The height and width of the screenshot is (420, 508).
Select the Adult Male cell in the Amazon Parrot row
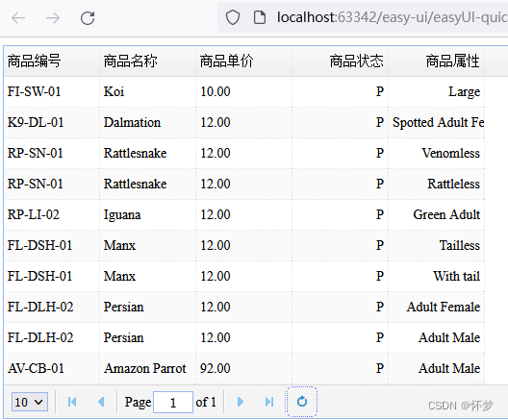[437, 368]
